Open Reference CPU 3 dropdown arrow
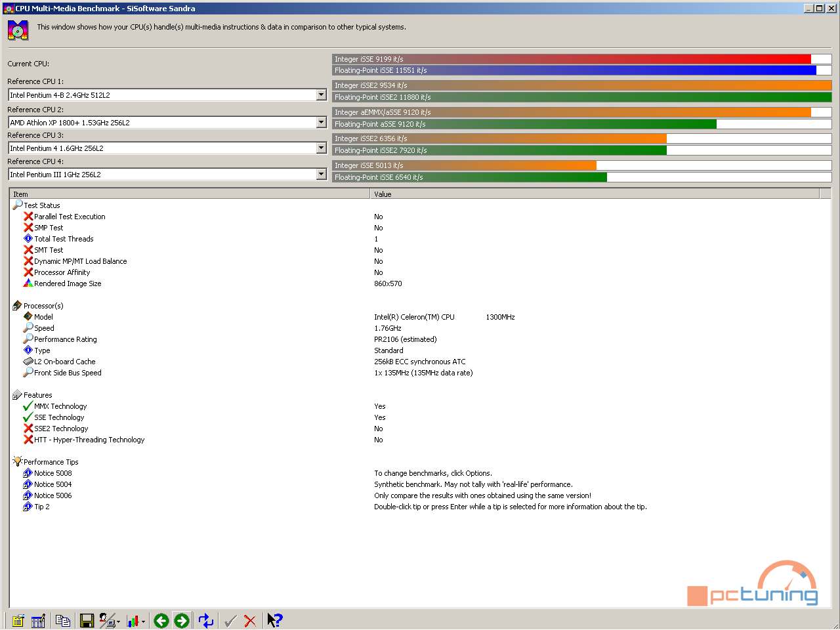Viewport: 840px width, 630px height. 321,148
